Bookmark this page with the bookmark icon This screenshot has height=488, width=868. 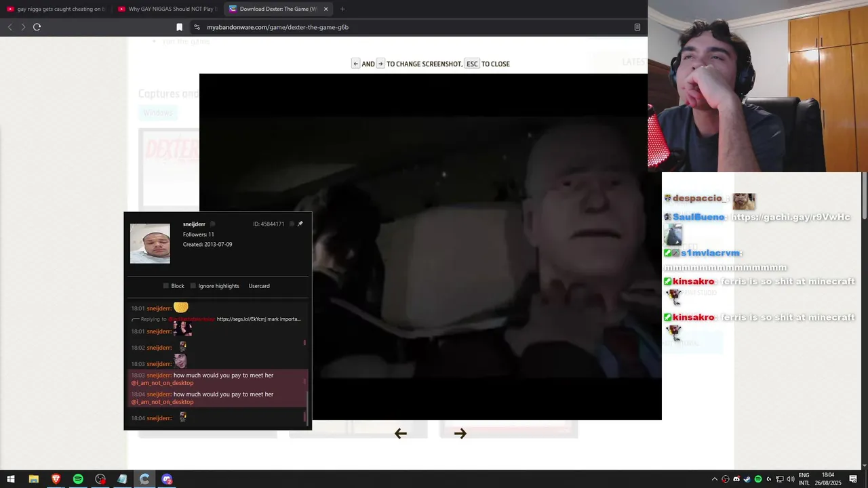(x=179, y=27)
